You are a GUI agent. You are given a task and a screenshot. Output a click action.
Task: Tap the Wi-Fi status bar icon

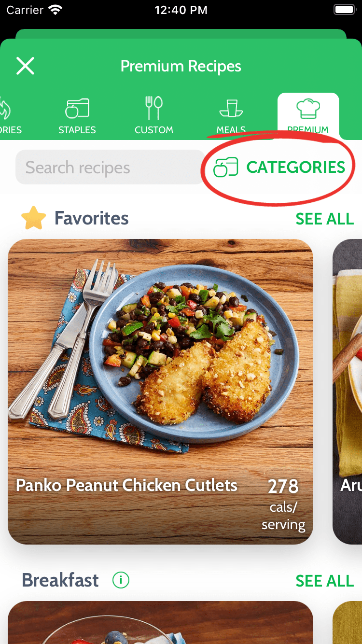[x=56, y=10]
